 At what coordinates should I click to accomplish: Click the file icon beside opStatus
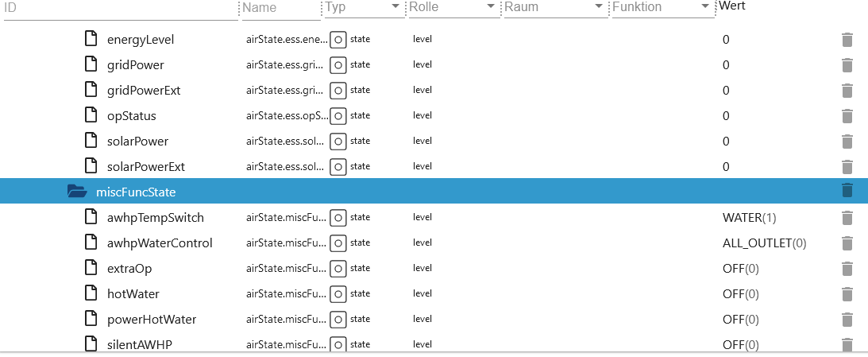[91, 115]
